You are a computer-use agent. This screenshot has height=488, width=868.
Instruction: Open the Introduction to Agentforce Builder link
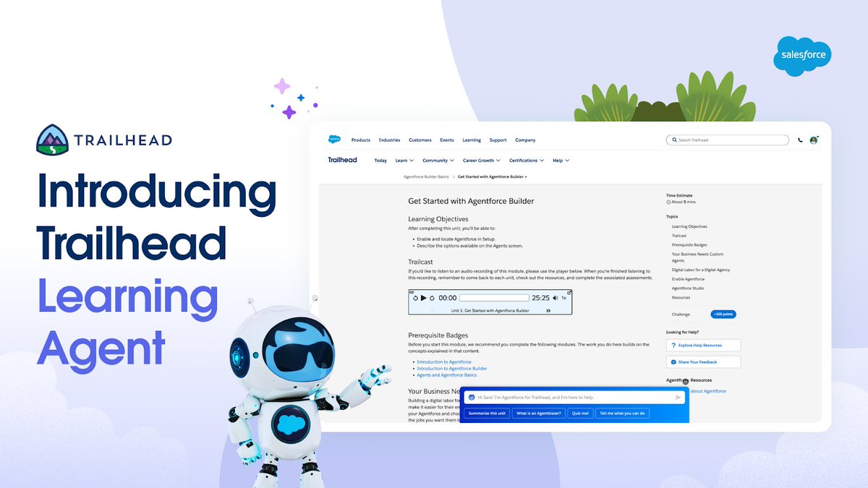[x=452, y=369]
